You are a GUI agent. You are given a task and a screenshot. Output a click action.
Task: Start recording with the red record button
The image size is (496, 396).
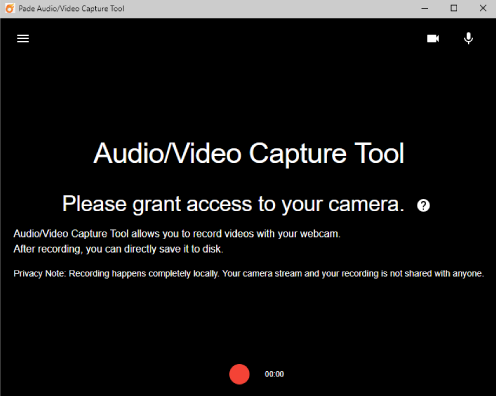click(239, 374)
